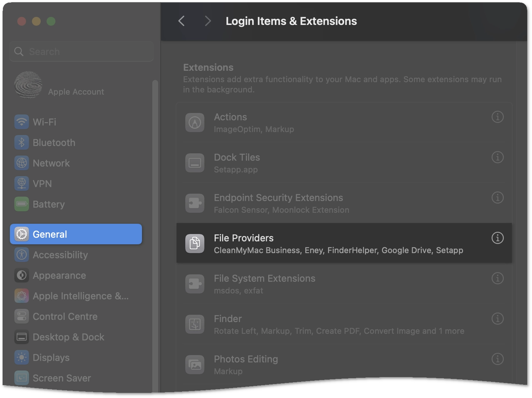Image resolution: width=532 pixels, height=398 pixels.
Task: Click the Apple Account avatar picture
Action: pos(28,85)
